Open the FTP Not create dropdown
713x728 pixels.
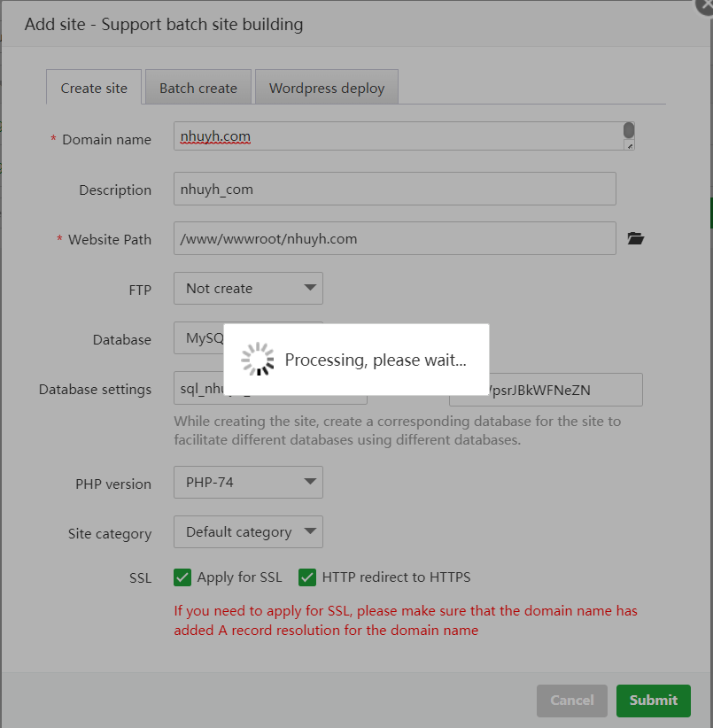[x=248, y=289]
